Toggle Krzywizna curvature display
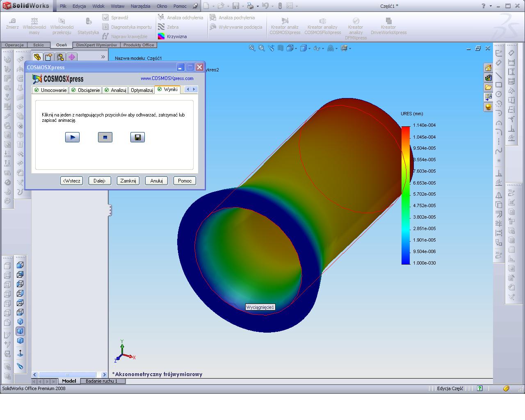The width and height of the screenshot is (525, 420). (172, 37)
